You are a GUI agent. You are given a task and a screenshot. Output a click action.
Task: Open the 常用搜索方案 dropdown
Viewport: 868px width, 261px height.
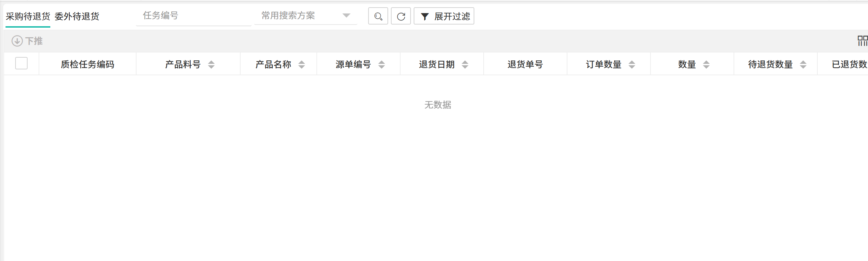click(x=305, y=16)
